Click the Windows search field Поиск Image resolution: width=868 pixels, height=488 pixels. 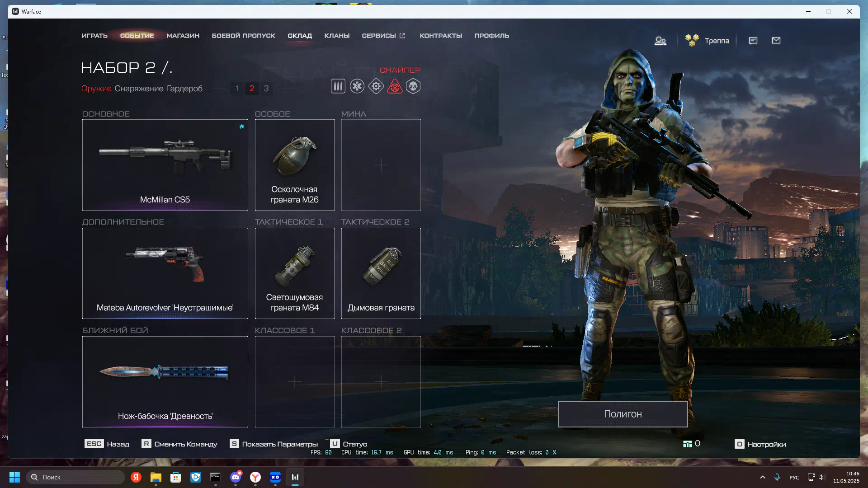[75, 477]
